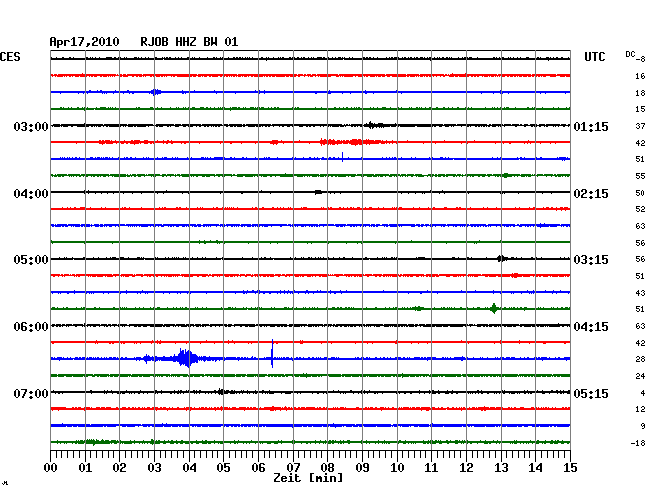
Task: Select the DC offset value 37
Action: click(x=640, y=126)
